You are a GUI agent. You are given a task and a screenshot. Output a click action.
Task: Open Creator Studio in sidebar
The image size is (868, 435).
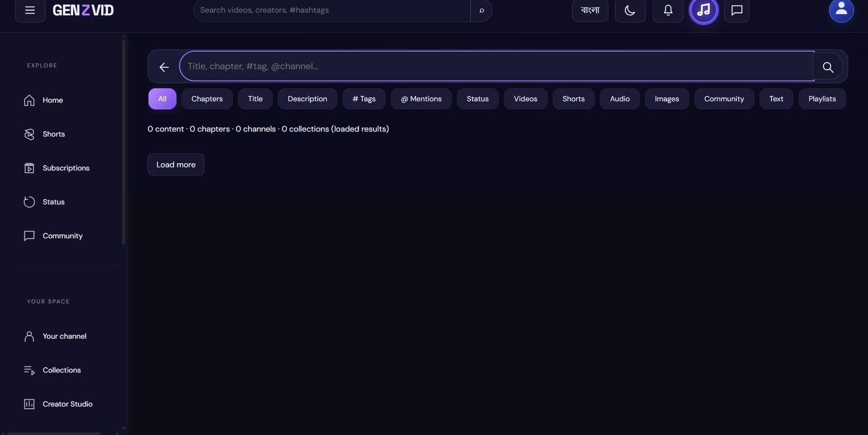point(69,404)
